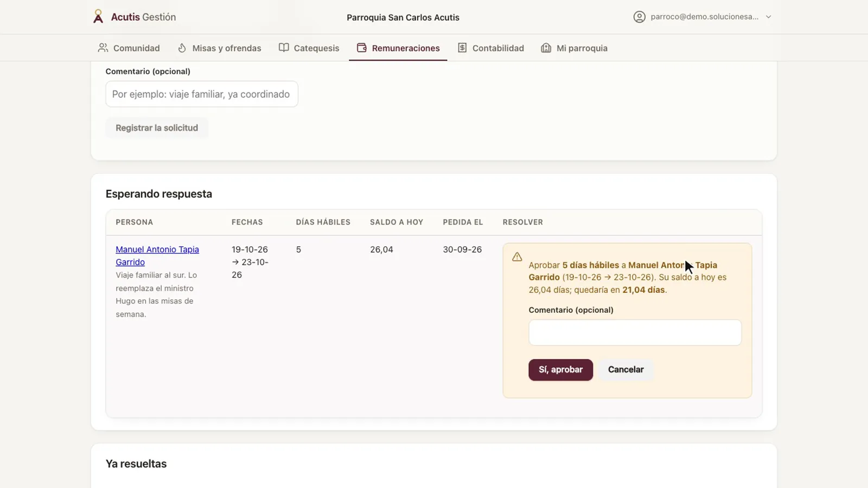Click the Ya resueltas heading

coord(136,464)
